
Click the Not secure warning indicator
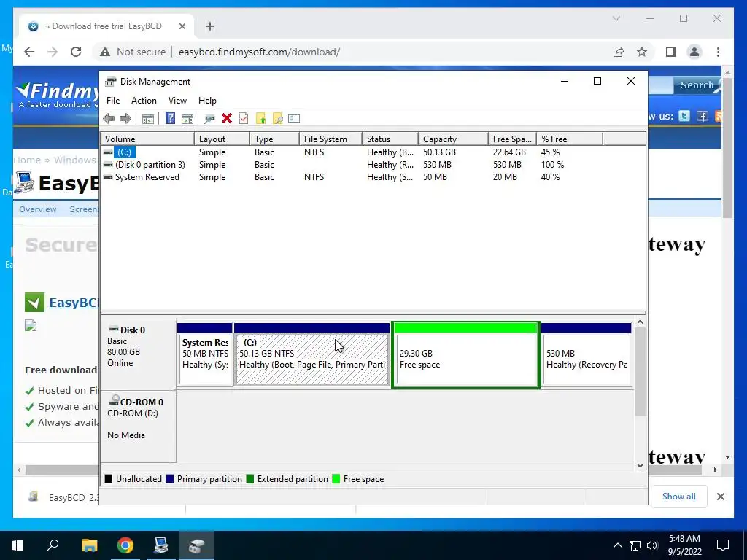click(x=133, y=52)
